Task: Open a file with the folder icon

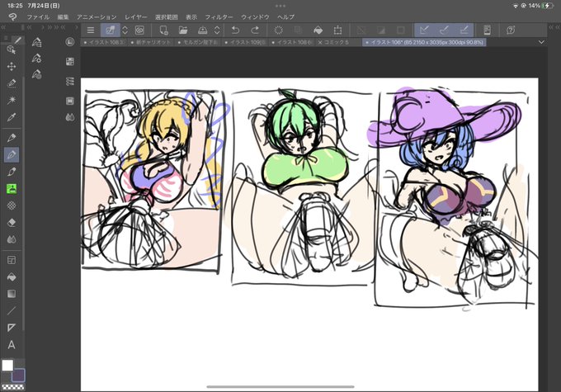Action: (183, 30)
